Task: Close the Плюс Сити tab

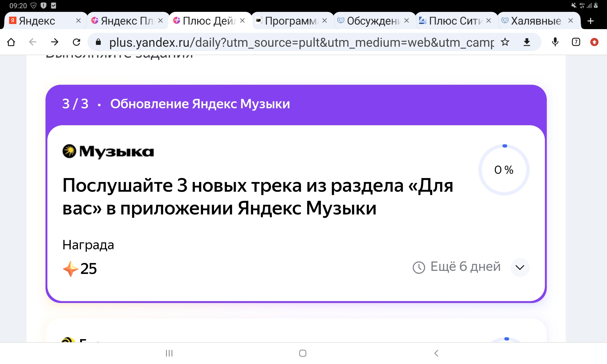Action: (x=489, y=21)
